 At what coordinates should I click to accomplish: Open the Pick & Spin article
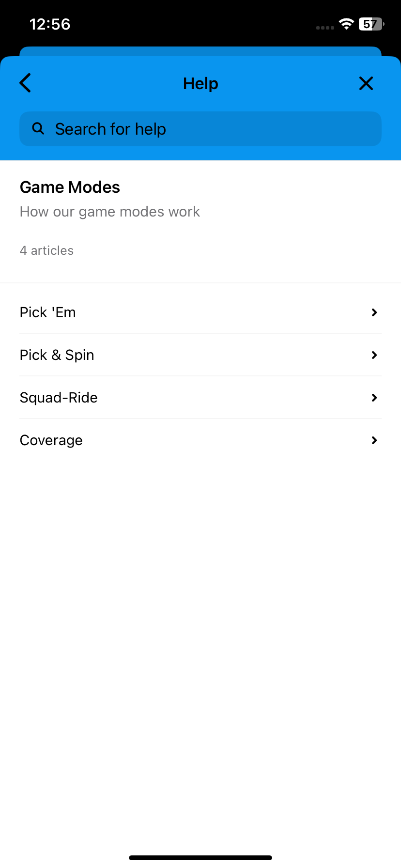(200, 355)
